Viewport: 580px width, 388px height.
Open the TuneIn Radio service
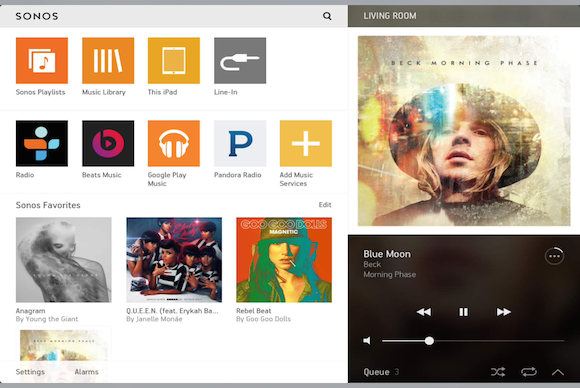tap(42, 144)
